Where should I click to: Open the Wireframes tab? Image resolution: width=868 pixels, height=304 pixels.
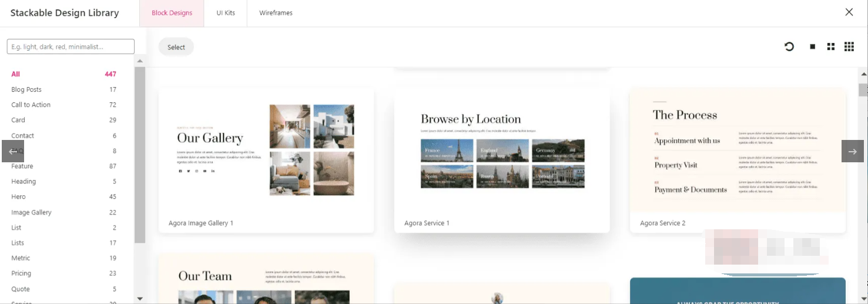pyautogui.click(x=276, y=13)
